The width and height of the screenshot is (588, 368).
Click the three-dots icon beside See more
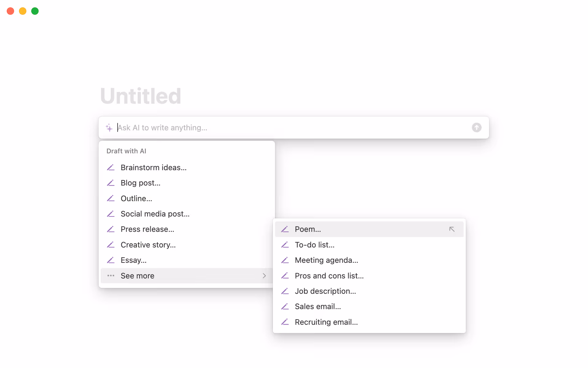tap(111, 276)
